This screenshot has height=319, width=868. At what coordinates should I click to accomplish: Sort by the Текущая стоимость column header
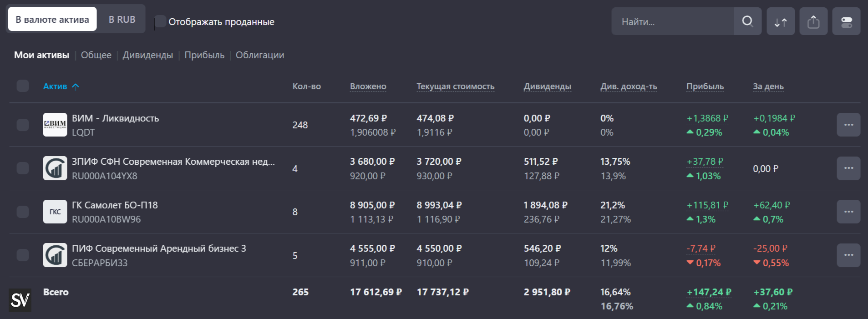455,86
